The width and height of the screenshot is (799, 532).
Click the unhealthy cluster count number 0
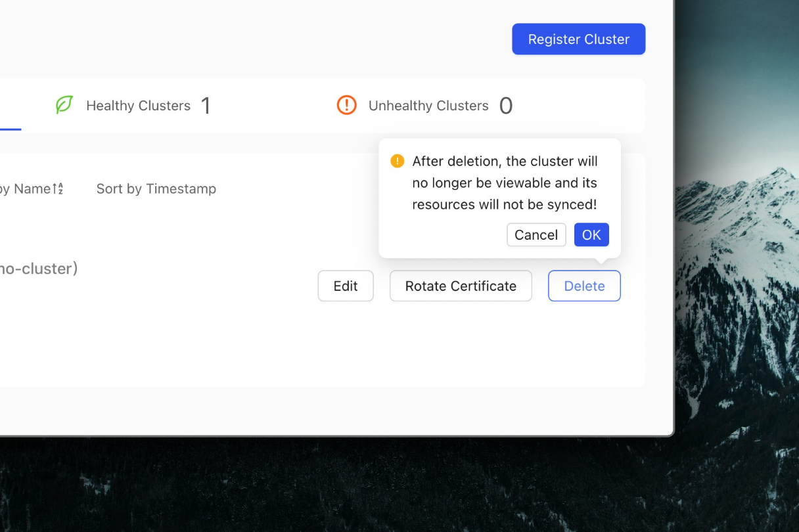tap(505, 106)
